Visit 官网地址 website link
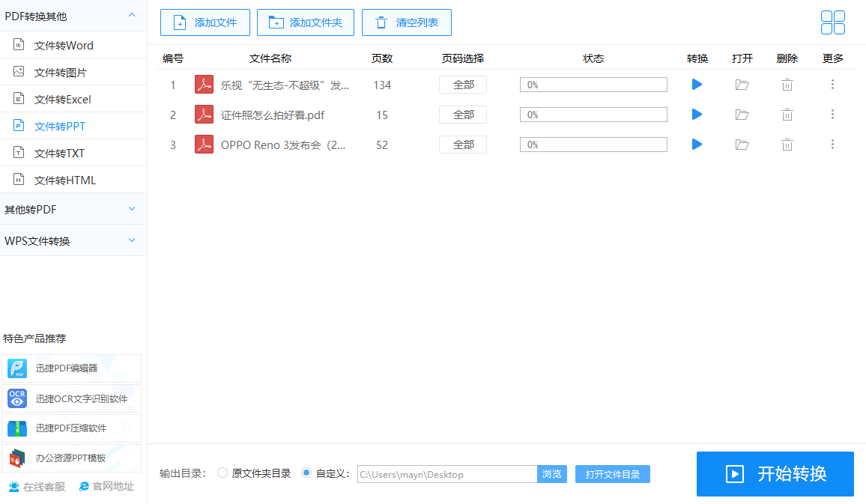 click(x=106, y=486)
